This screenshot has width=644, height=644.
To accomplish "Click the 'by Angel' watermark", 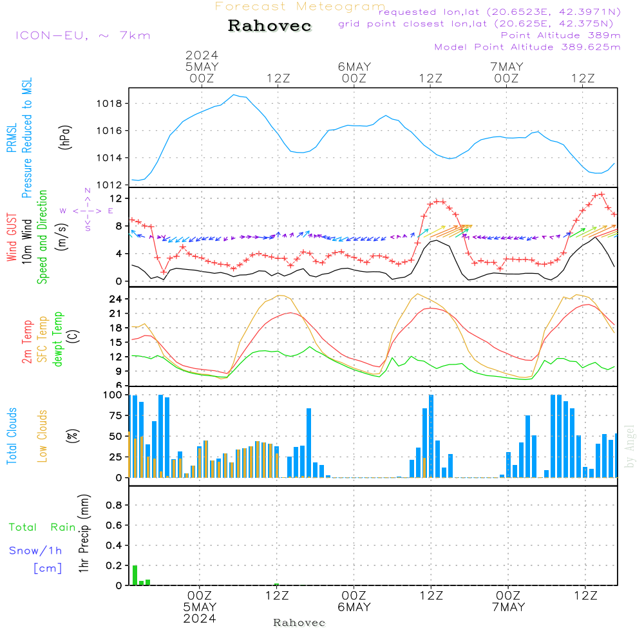I will pyautogui.click(x=630, y=446).
